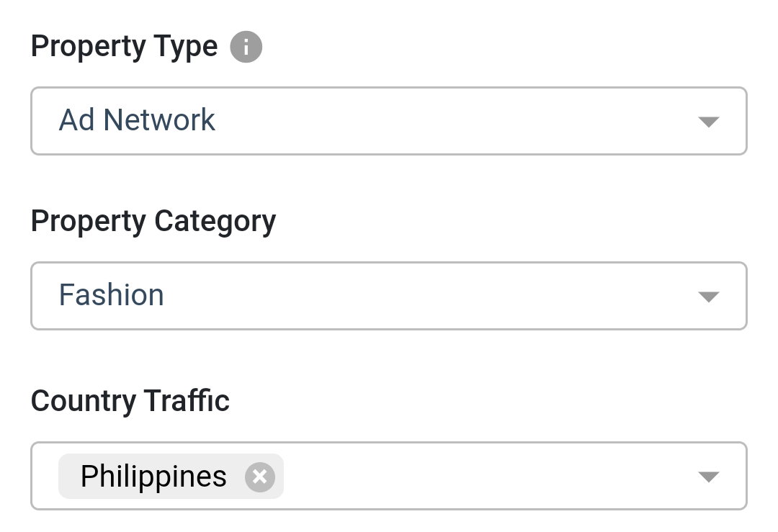
Task: Open the Property Type combo box
Action: click(389, 121)
